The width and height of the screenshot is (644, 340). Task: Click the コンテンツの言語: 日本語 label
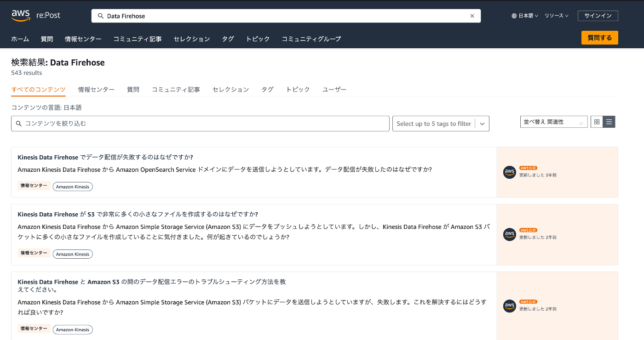pyautogui.click(x=46, y=108)
